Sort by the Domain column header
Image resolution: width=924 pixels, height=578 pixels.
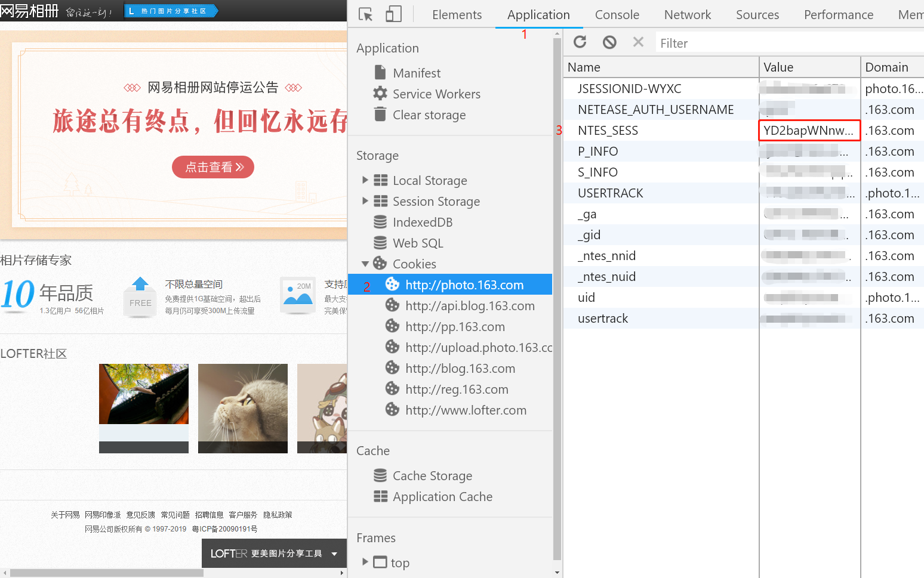click(892, 67)
